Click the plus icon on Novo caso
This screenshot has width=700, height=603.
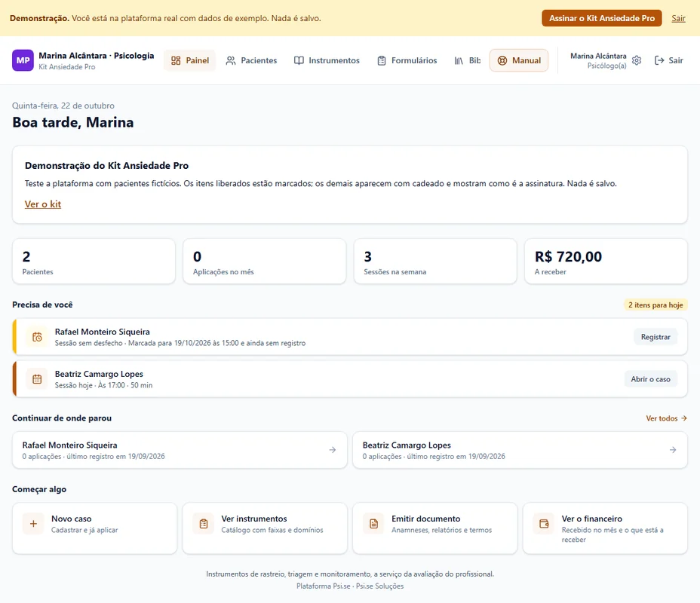[x=33, y=524]
